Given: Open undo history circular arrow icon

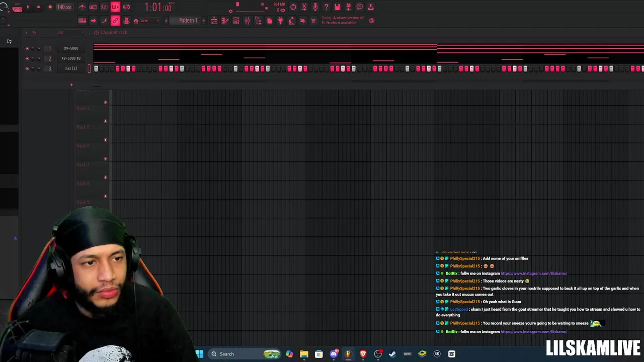Looking at the screenshot, I should click(x=293, y=7).
